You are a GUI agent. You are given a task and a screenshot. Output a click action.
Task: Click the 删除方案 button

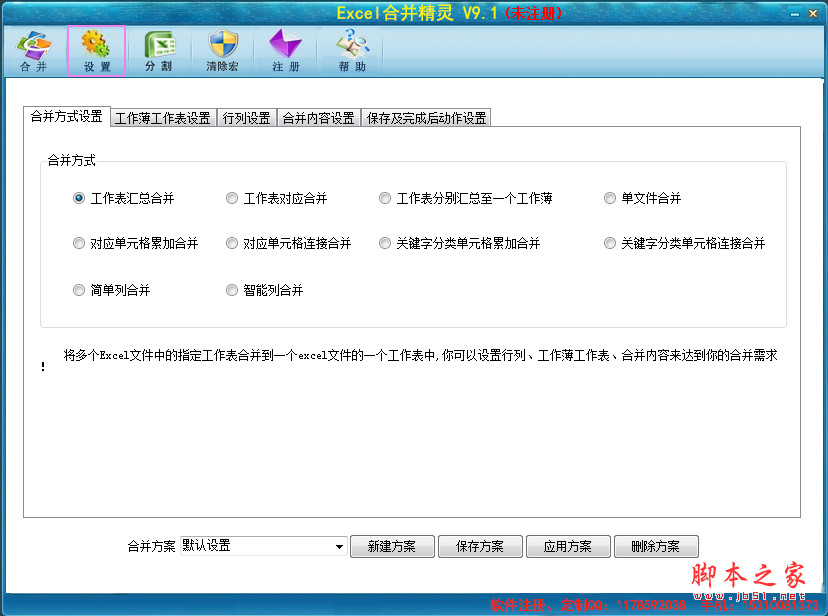click(656, 546)
